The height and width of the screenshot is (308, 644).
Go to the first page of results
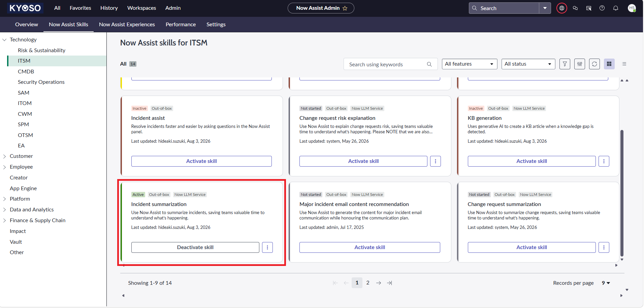[335, 283]
